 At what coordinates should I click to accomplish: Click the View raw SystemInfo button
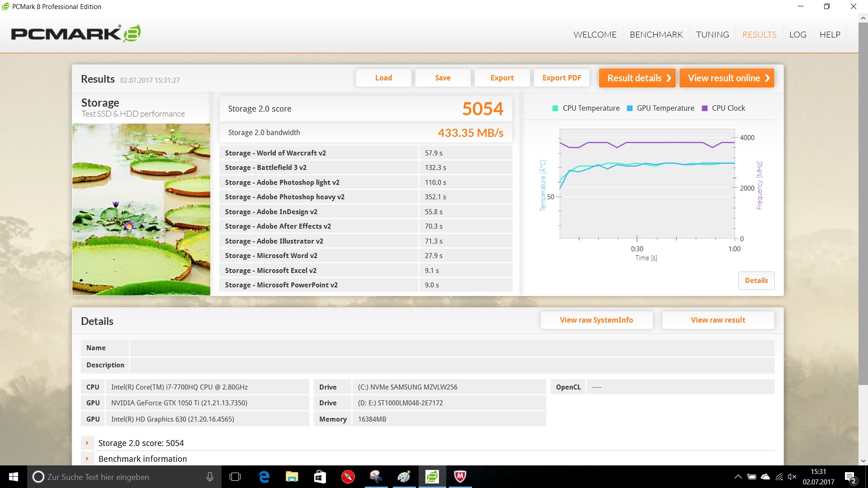tap(596, 320)
